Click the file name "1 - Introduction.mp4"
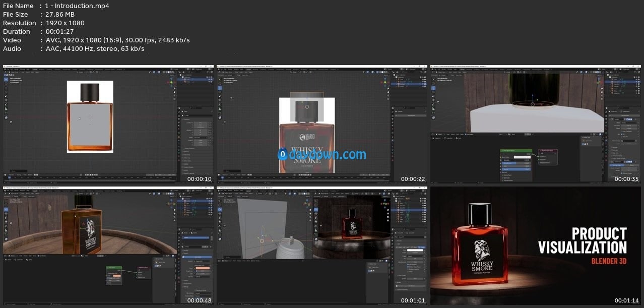 (x=77, y=6)
